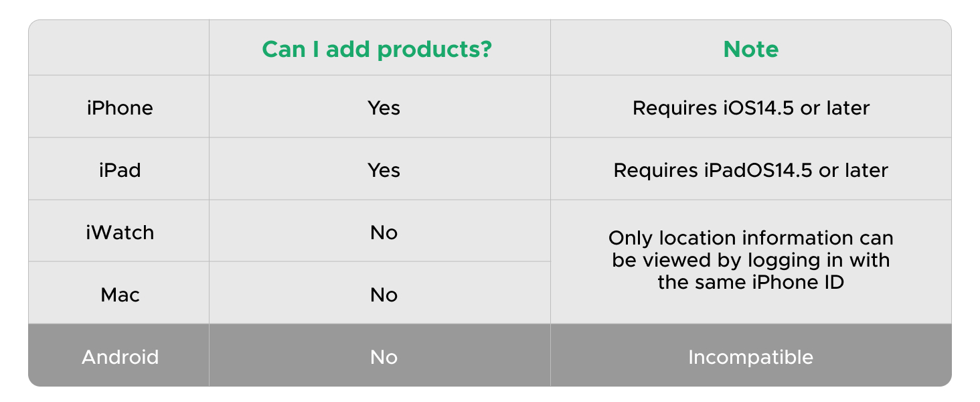Click "No" in the Mac row
The height and width of the screenshot is (402, 980).
384,295
